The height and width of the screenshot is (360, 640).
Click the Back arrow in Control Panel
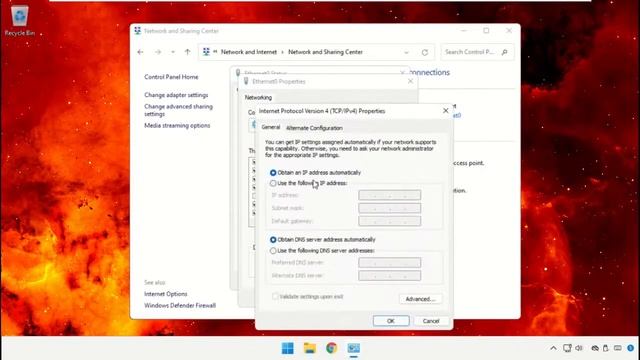point(140,52)
